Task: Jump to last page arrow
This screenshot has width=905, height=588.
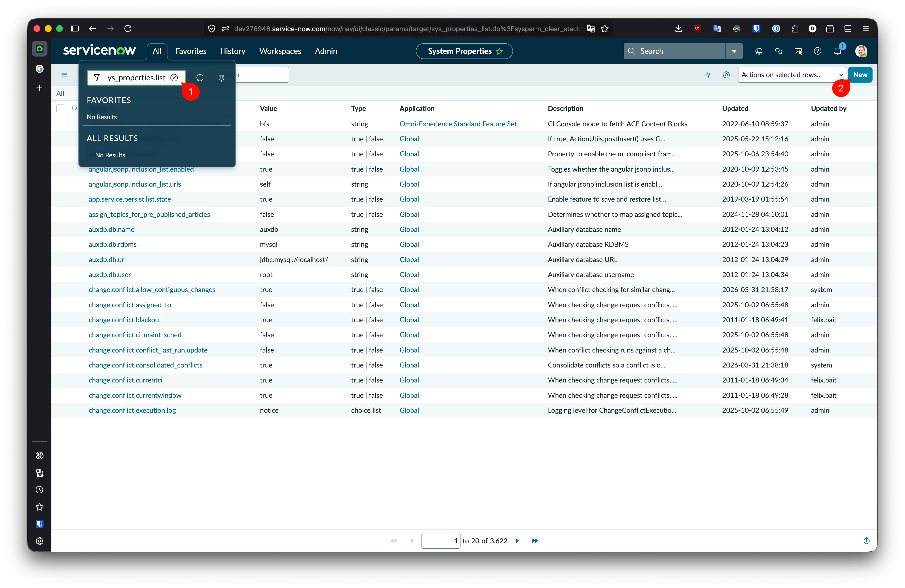Action: coord(535,541)
